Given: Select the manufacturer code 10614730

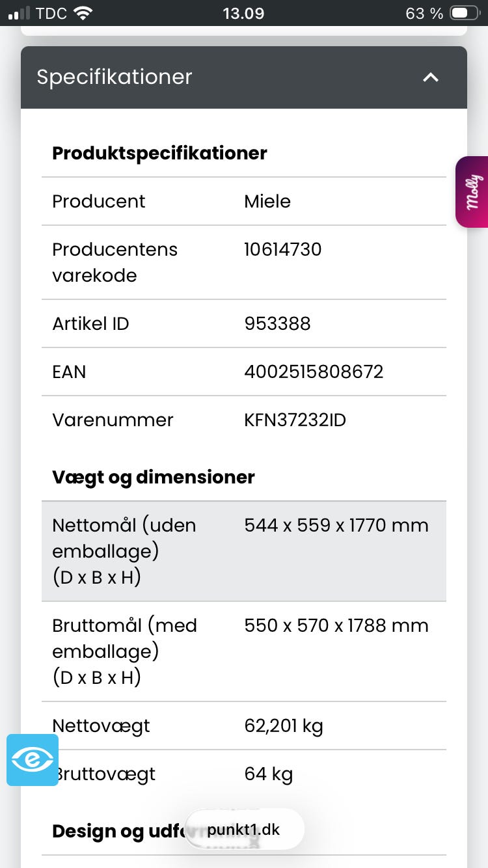Looking at the screenshot, I should (283, 249).
